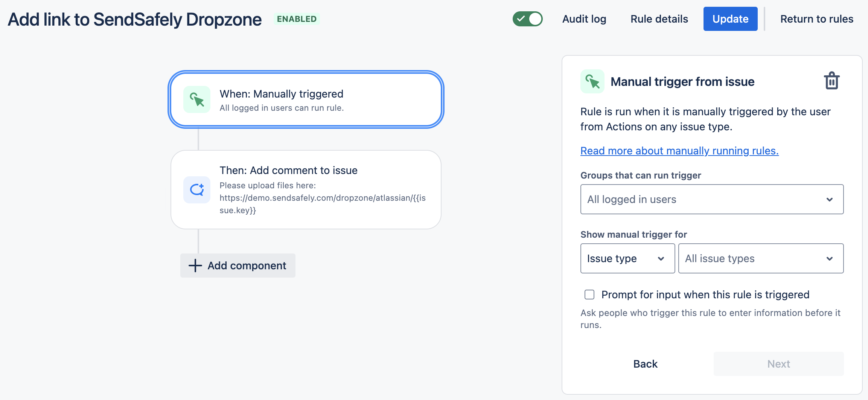
Task: Click the plus icon for Add component
Action: (195, 266)
